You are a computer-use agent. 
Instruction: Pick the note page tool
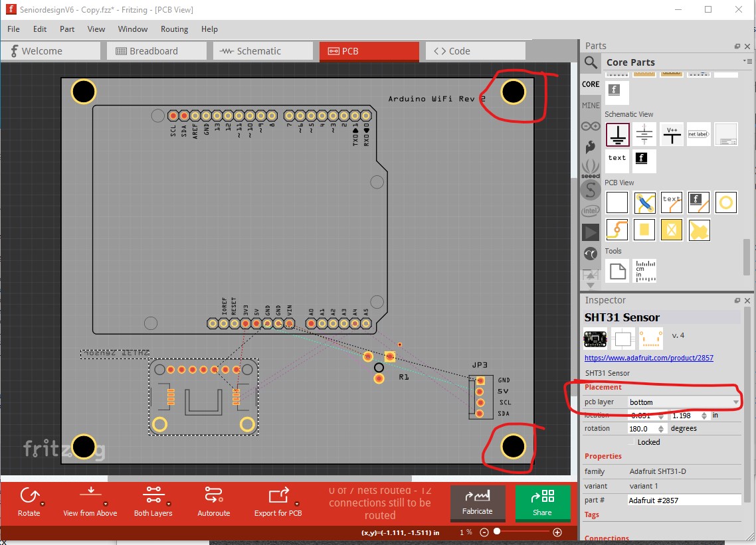point(617,271)
